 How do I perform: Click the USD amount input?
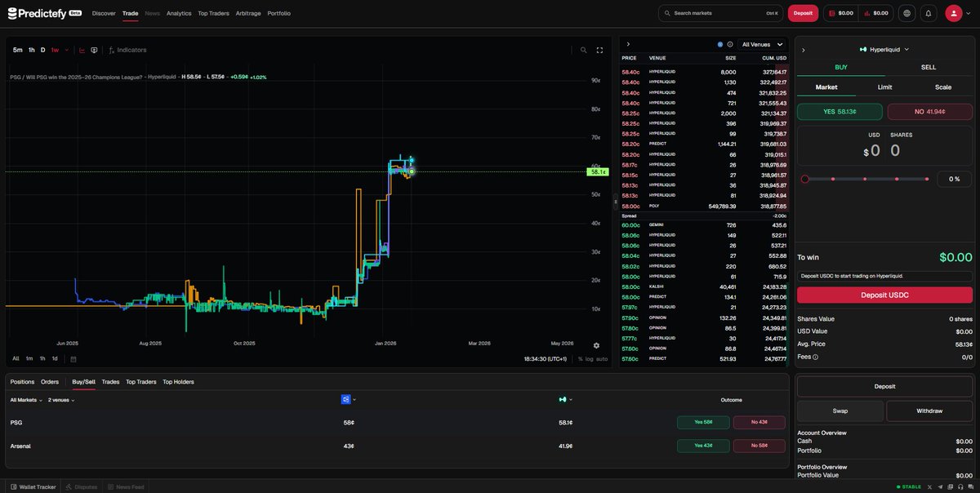point(874,150)
